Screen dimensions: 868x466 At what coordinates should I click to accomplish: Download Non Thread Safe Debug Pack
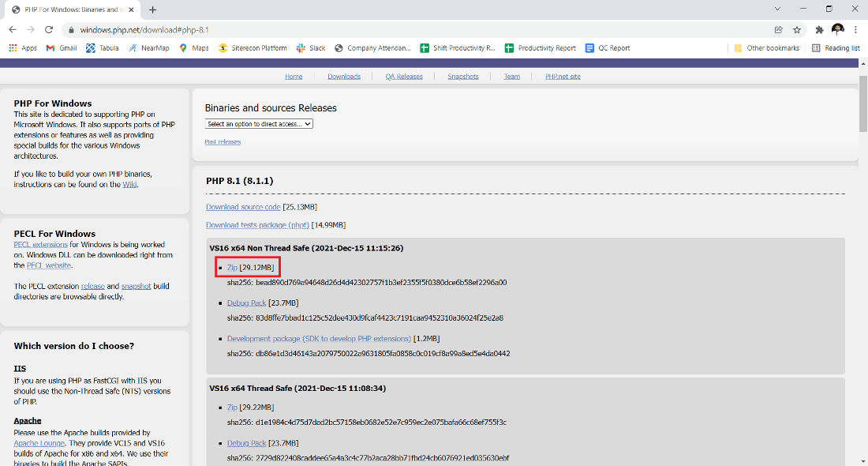pyautogui.click(x=246, y=303)
